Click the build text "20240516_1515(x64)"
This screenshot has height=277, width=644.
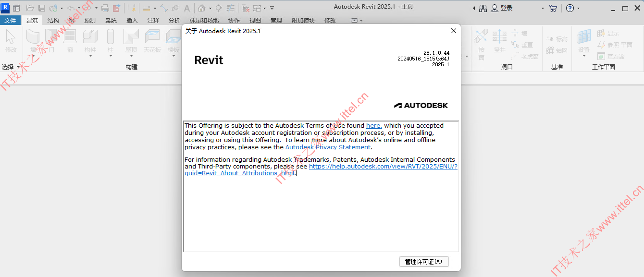point(423,59)
